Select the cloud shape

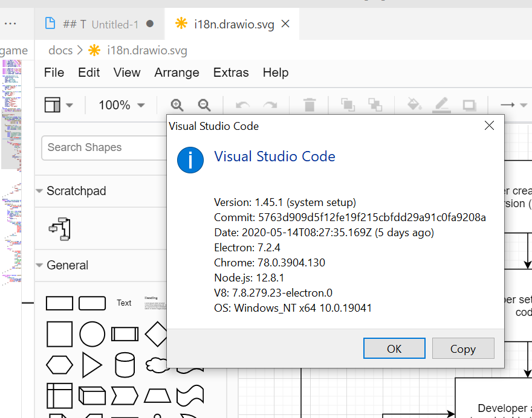pyautogui.click(x=155, y=365)
